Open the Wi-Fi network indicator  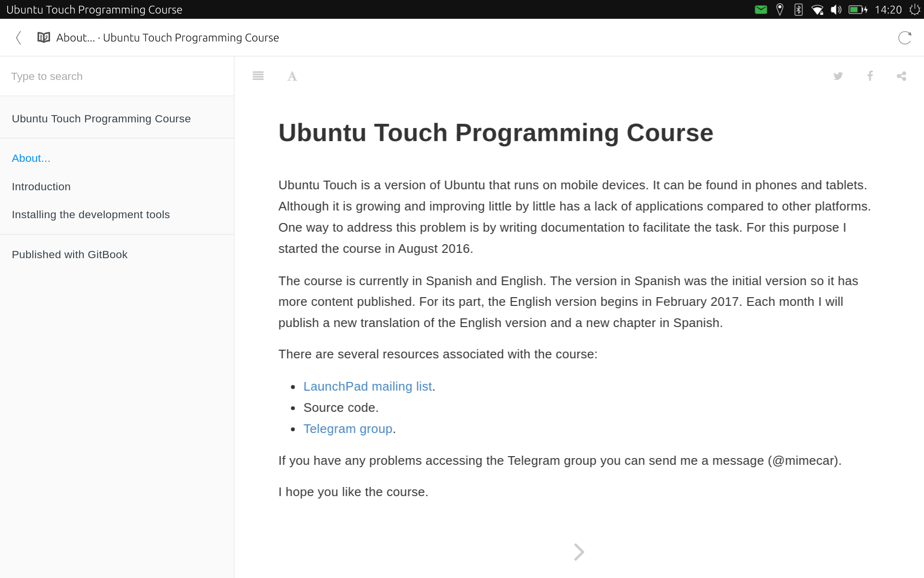817,10
